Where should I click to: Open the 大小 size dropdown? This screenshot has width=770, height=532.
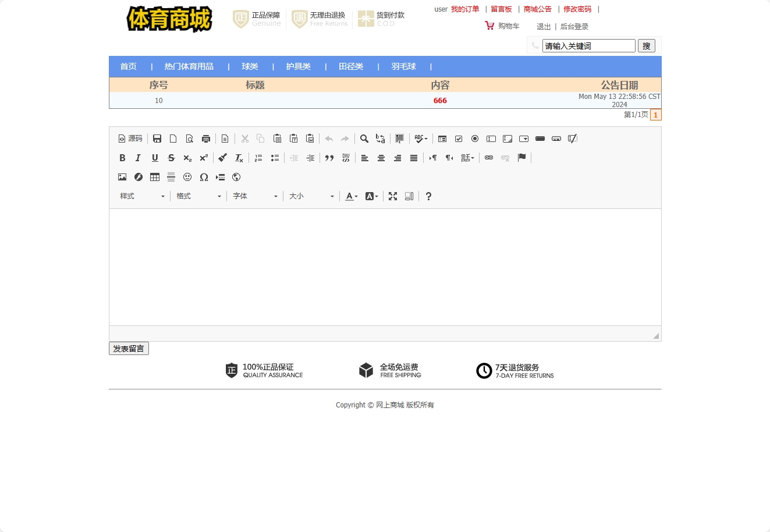click(311, 196)
